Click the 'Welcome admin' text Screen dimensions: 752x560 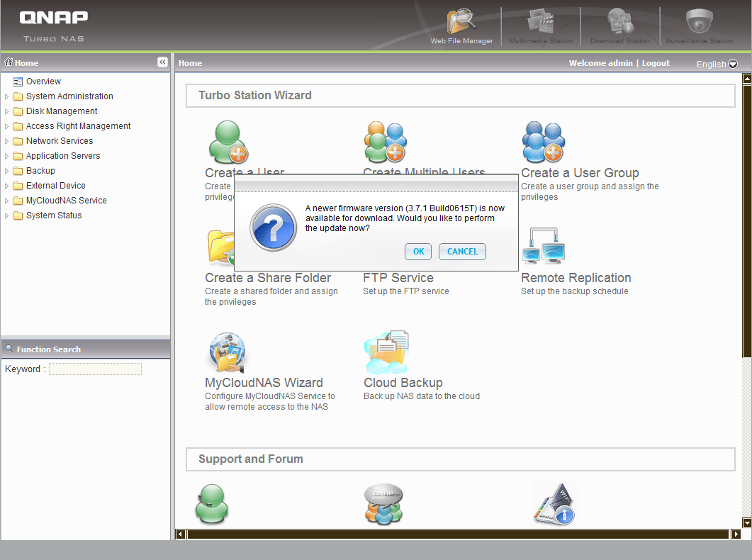click(600, 63)
